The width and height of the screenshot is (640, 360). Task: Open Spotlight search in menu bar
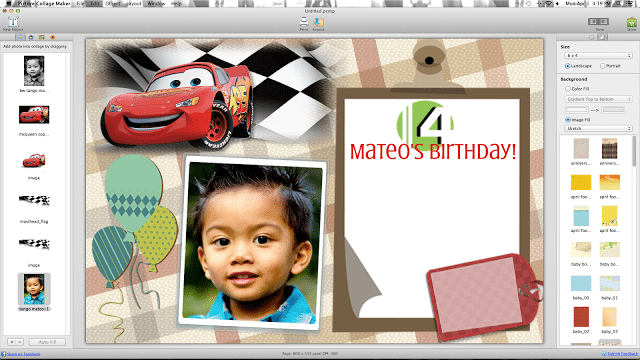(619, 3)
